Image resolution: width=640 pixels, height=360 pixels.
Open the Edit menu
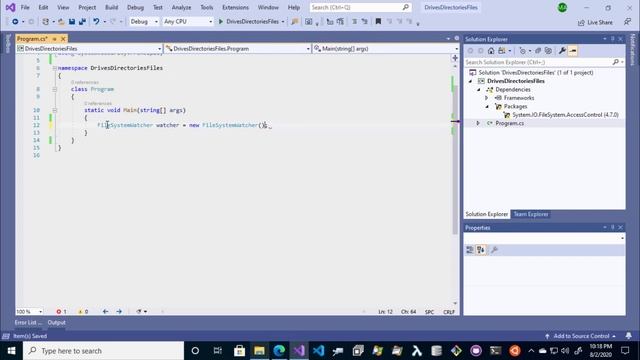pos(43,7)
